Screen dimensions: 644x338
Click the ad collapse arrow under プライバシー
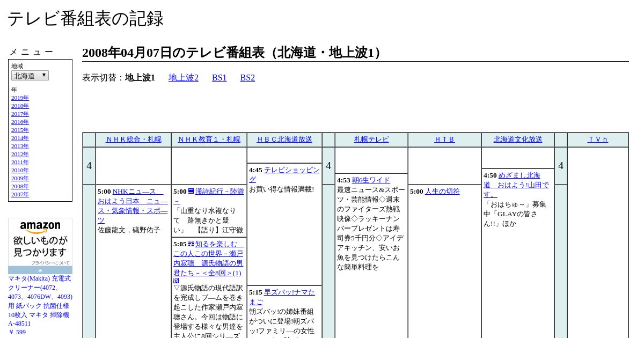[40, 270]
